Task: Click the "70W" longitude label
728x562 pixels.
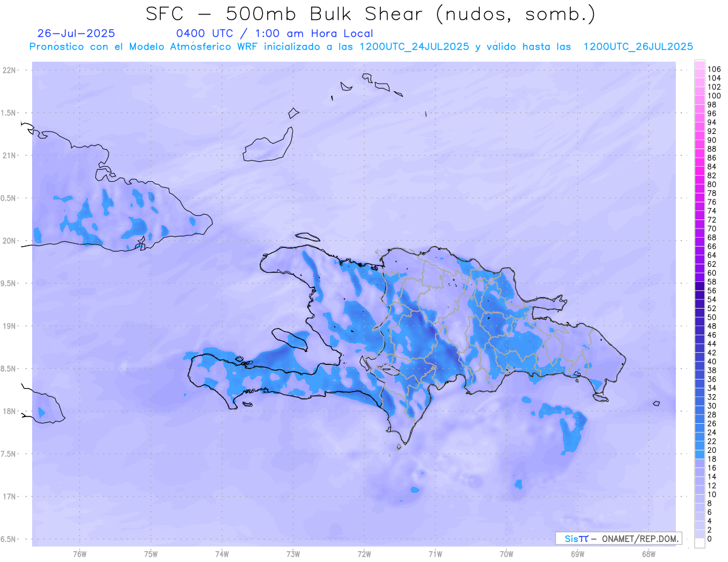Action: click(507, 554)
